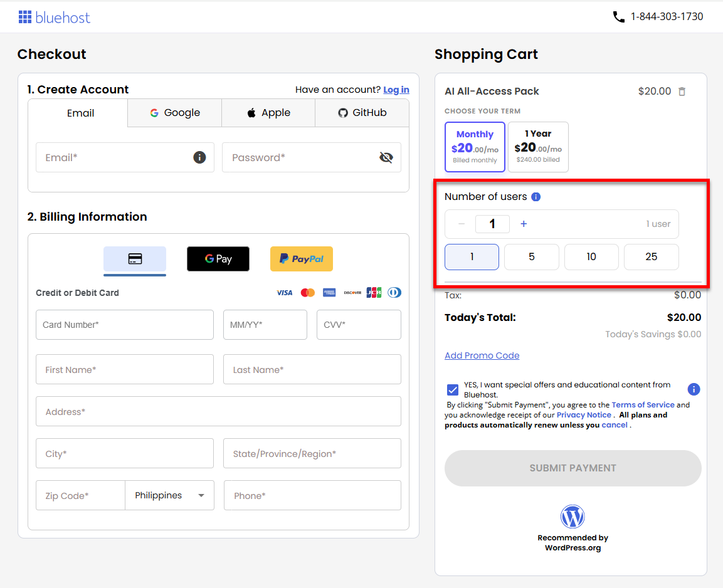
Task: Click the Last Name field
Action: [312, 370]
